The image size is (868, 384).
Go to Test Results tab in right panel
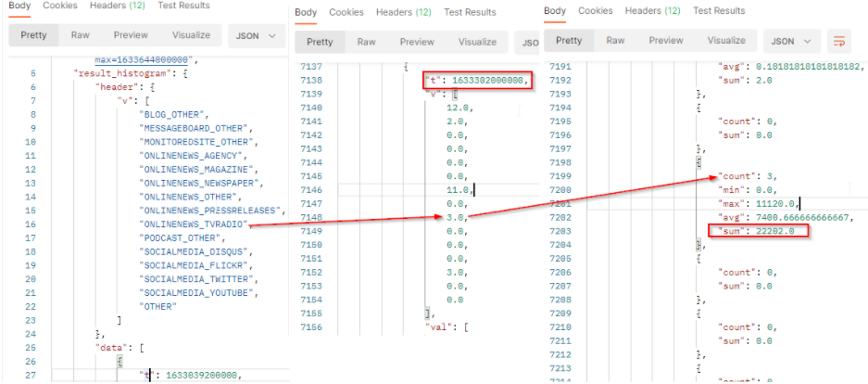(x=719, y=11)
